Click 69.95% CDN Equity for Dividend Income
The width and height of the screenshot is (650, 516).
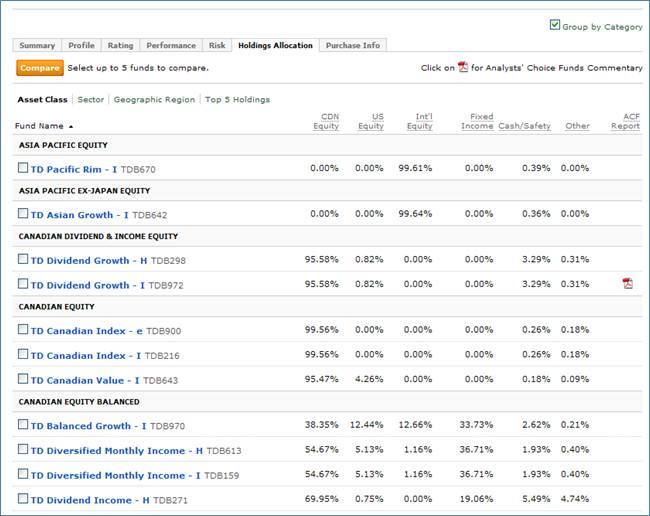tap(322, 499)
